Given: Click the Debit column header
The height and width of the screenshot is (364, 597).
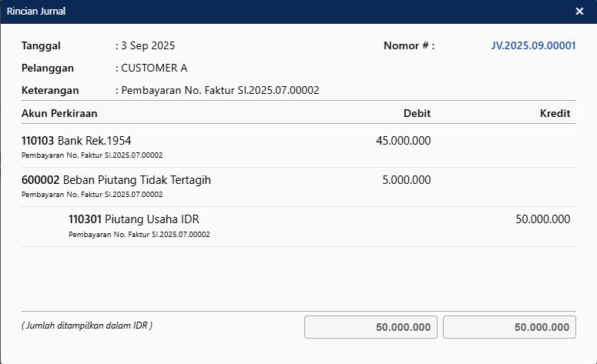Looking at the screenshot, I should tap(417, 113).
